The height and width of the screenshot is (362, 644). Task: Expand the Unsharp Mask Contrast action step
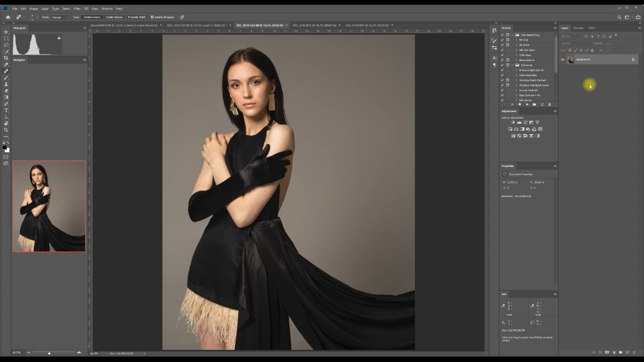[x=516, y=80]
